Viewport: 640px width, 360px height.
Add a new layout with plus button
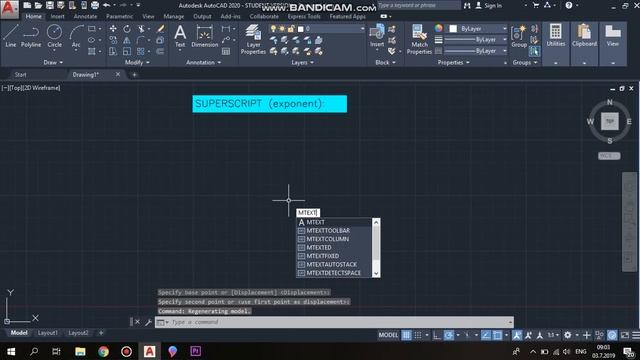tap(101, 333)
